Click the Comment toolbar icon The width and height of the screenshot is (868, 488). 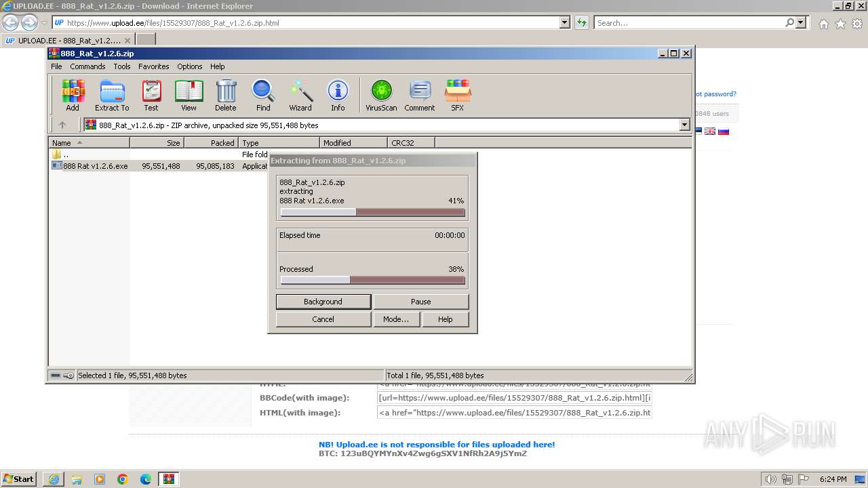(420, 95)
